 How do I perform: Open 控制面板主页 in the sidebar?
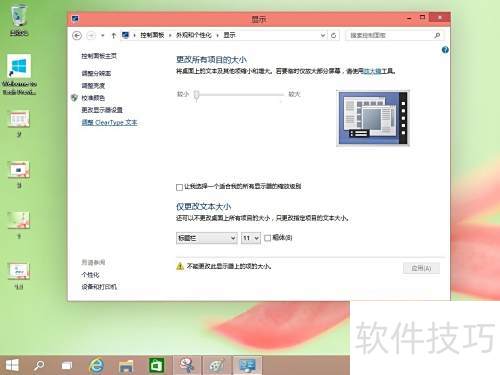[99, 56]
